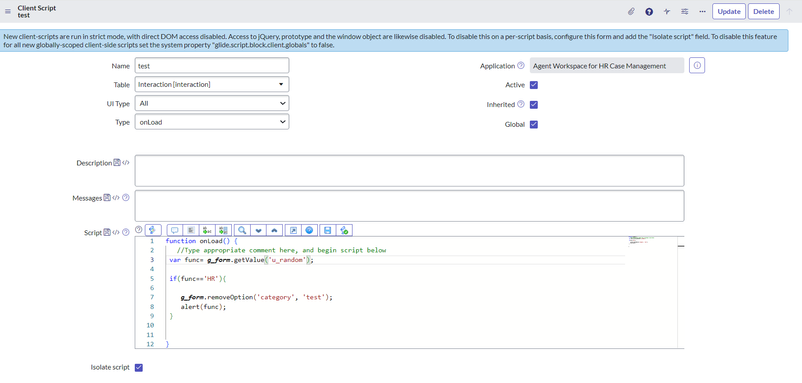The height and width of the screenshot is (383, 802).
Task: Click script line if(func=='HR'){
Action: pyautogui.click(x=197, y=279)
